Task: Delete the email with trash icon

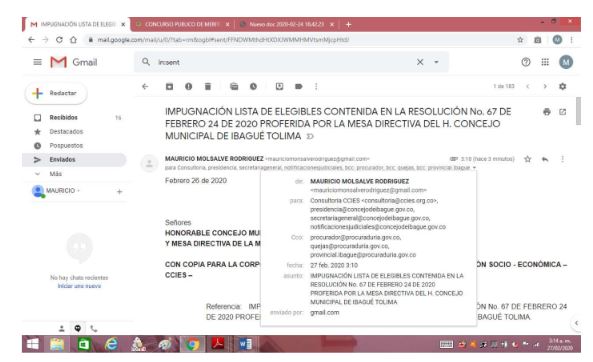Action: coord(208,87)
